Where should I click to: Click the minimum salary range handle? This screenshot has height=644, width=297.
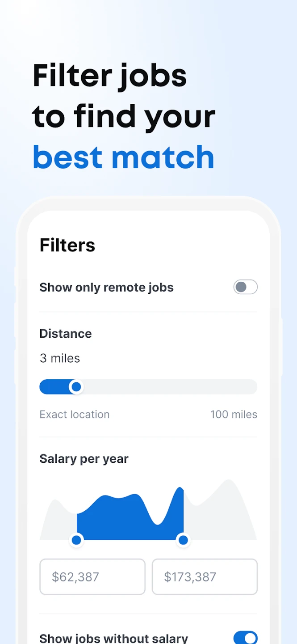point(76,540)
